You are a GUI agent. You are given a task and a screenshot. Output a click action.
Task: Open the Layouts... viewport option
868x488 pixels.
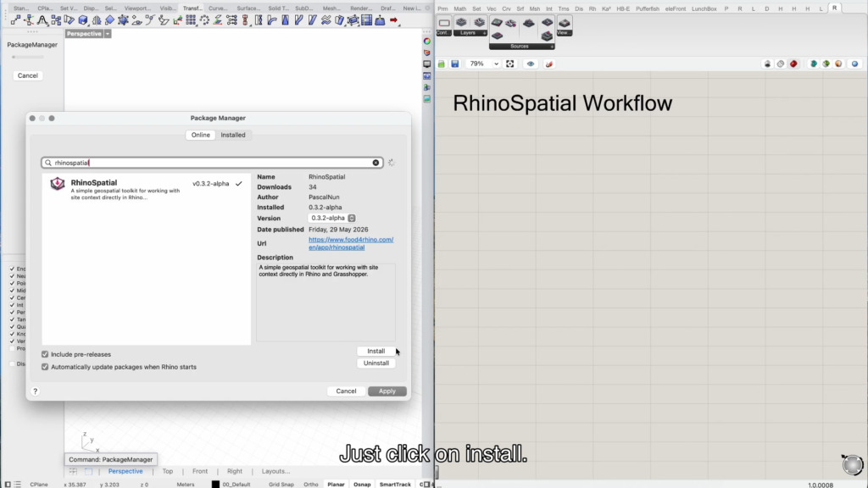coord(275,471)
